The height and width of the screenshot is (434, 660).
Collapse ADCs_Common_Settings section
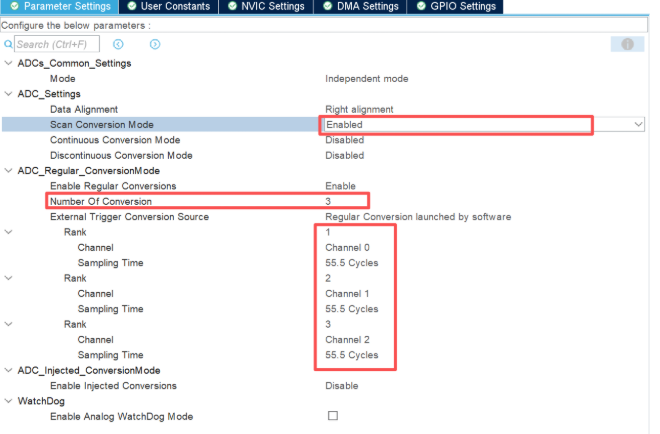[x=8, y=63]
